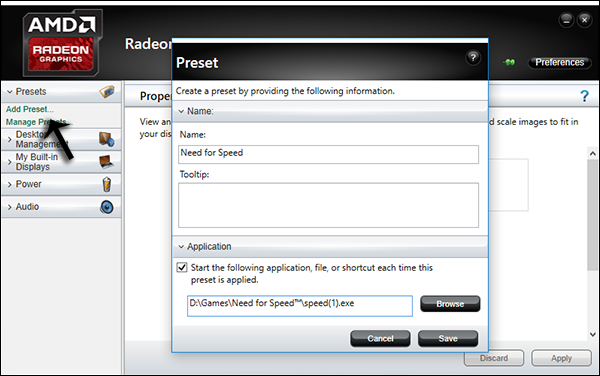This screenshot has height=376, width=600.
Task: Click the Desktop Management monitor icon
Action: click(106, 139)
